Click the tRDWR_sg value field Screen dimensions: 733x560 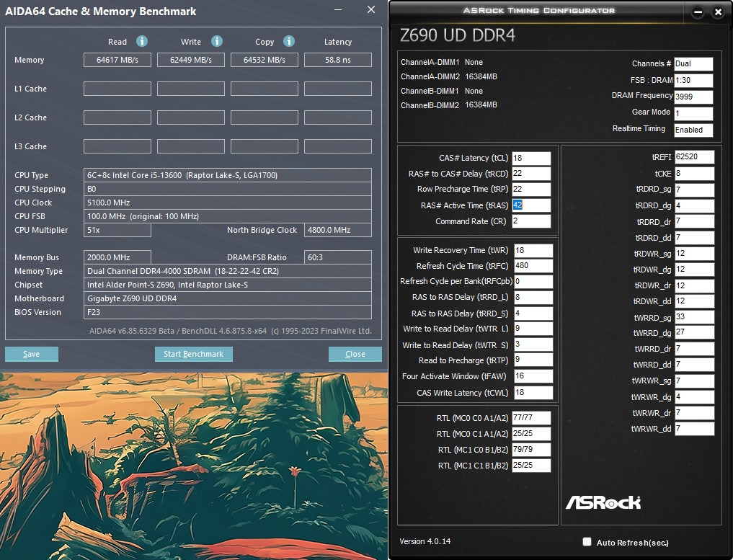click(694, 254)
